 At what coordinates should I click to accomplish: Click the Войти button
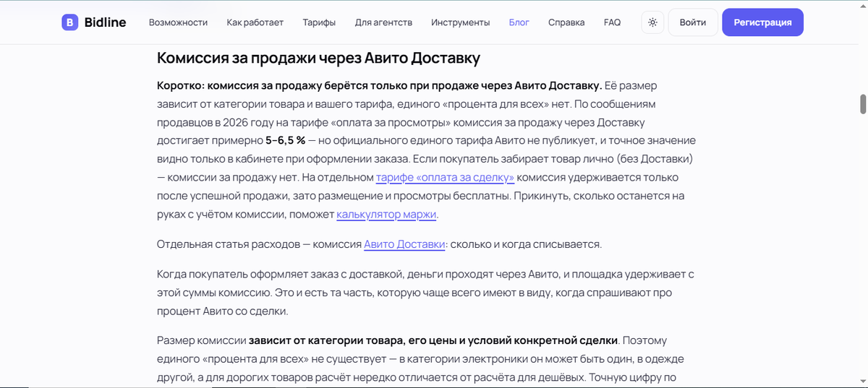pos(693,22)
